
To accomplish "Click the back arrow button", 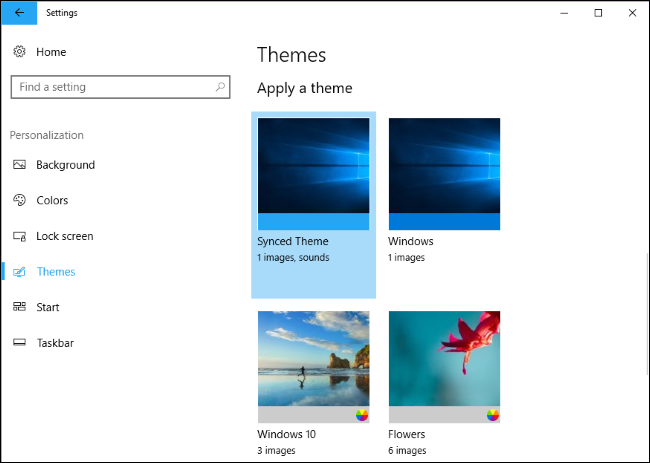I will pyautogui.click(x=19, y=13).
